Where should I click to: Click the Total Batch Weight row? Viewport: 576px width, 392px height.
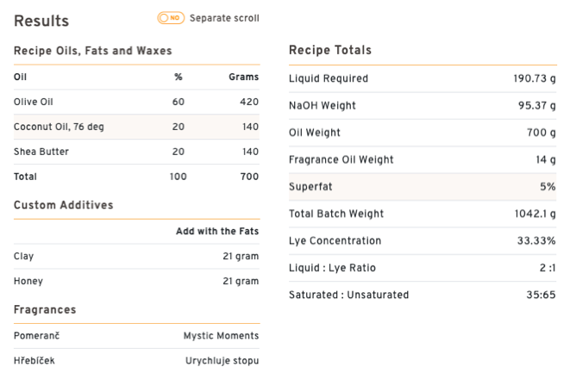pos(423,214)
